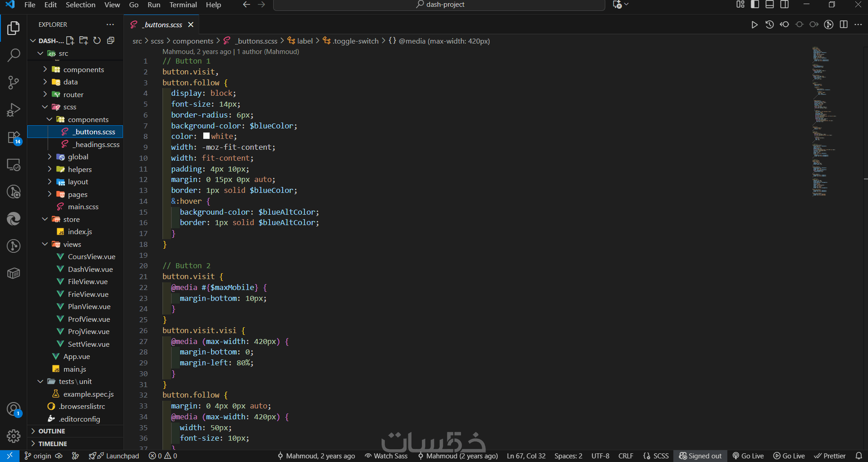This screenshot has width=868, height=462.
Task: Open the Go menu
Action: 134,5
